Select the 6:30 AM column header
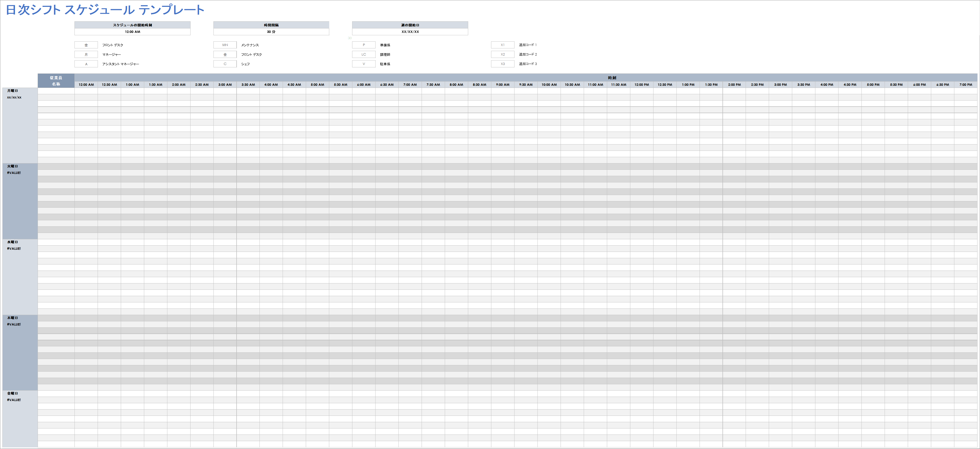Image resolution: width=980 pixels, height=449 pixels. pos(387,84)
